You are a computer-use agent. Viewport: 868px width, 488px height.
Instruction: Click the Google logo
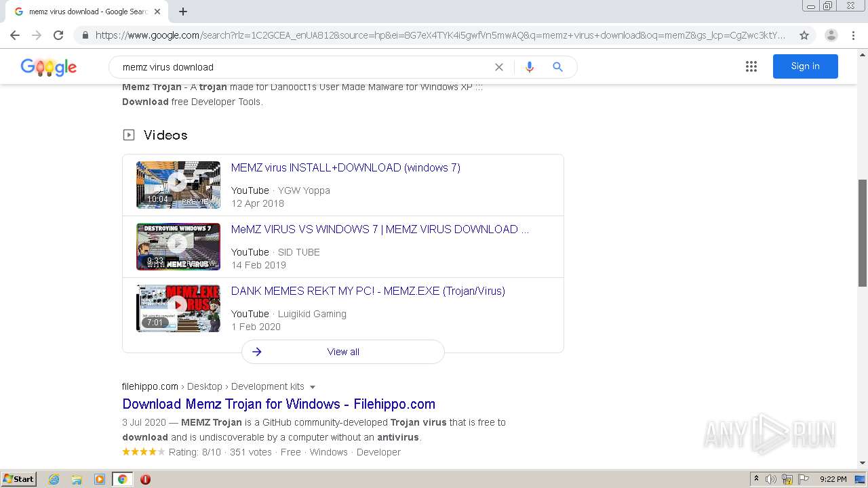click(x=49, y=67)
